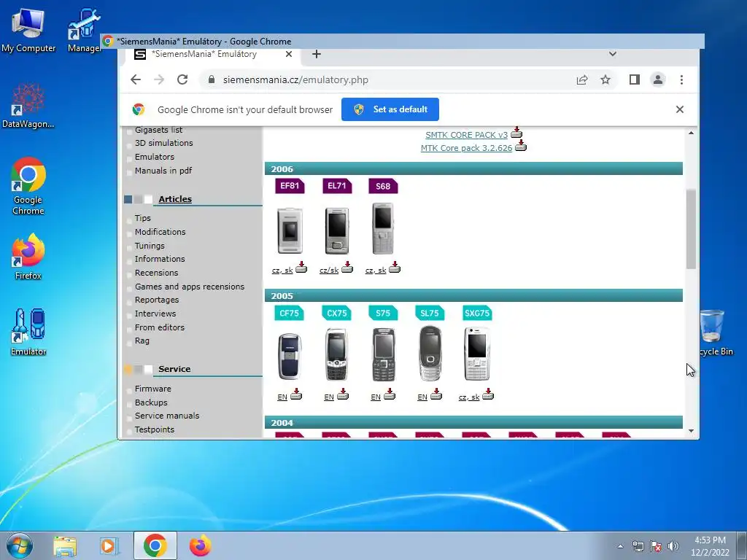Image resolution: width=747 pixels, height=560 pixels.
Task: Open Gigasets list in sidebar
Action: point(158,130)
